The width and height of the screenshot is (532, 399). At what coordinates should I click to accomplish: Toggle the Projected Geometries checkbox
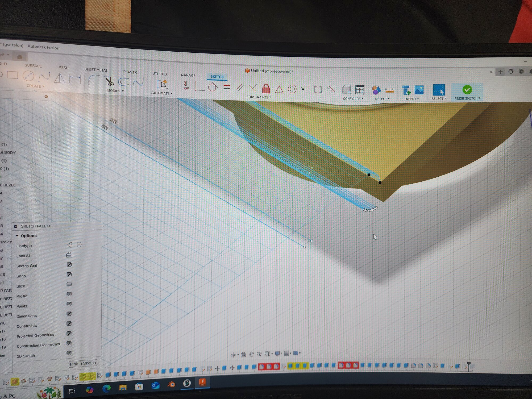(69, 333)
